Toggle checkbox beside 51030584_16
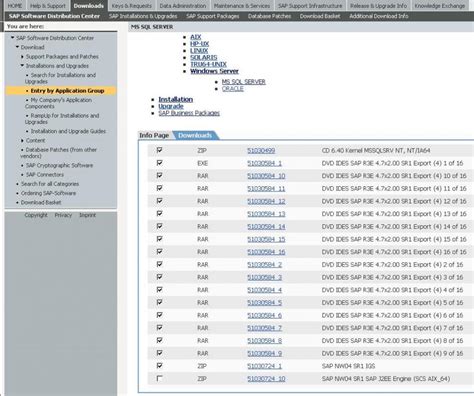 (160, 252)
